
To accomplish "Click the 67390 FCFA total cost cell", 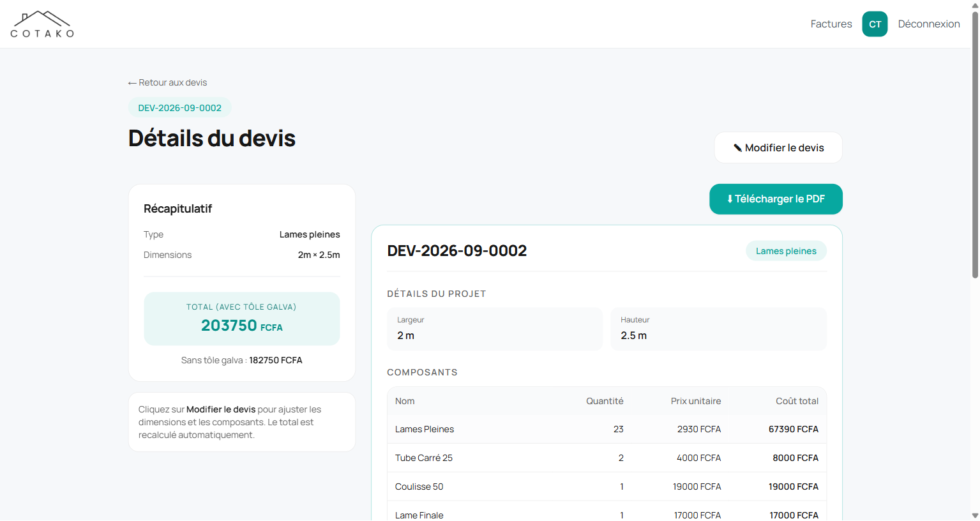I will tap(794, 429).
